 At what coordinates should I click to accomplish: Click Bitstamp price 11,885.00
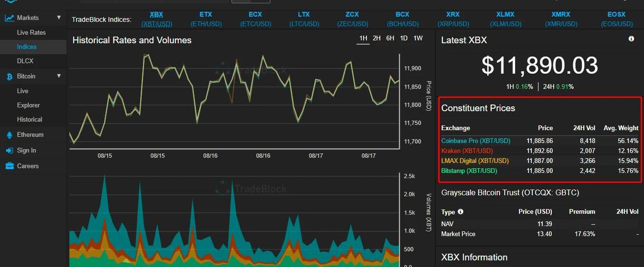pos(539,171)
